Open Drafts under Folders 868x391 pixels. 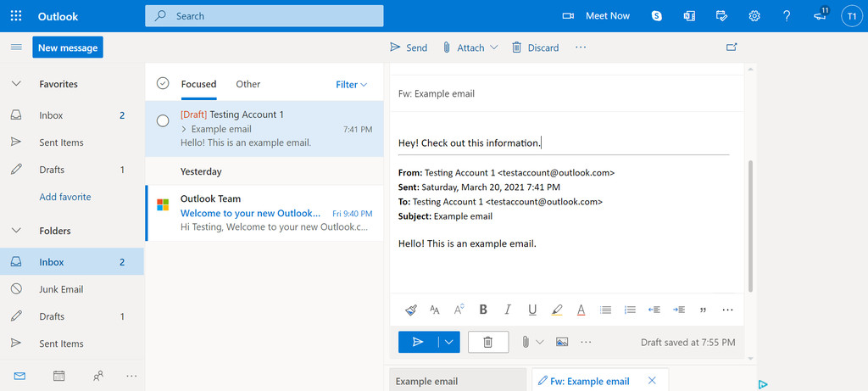pos(72,316)
